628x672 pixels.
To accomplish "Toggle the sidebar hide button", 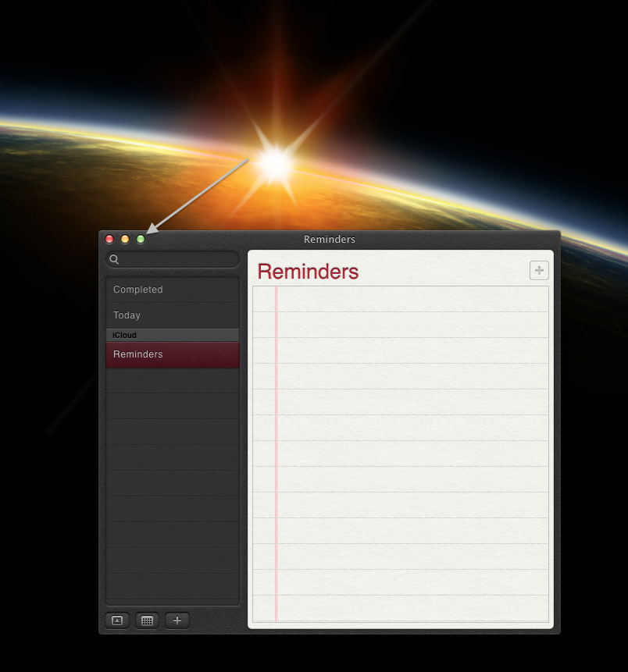I will pyautogui.click(x=117, y=620).
